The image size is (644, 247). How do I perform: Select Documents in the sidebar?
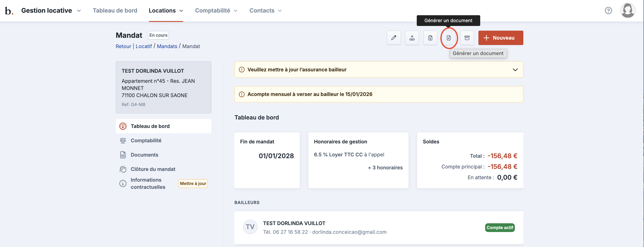[x=144, y=155]
